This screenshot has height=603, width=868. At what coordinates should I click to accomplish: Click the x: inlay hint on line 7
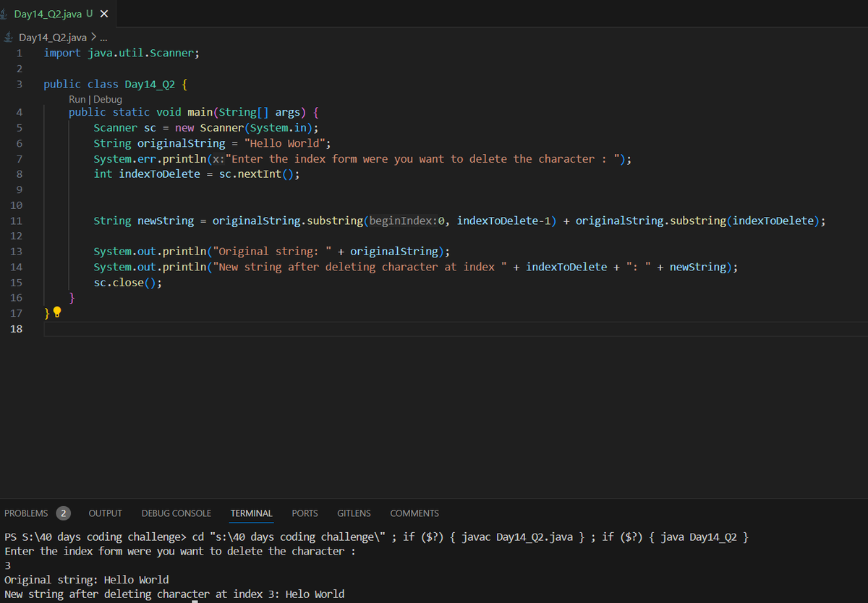[219, 159]
